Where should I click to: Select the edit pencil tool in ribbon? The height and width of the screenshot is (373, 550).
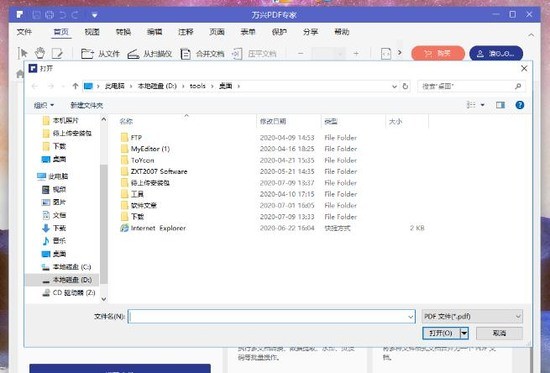(57, 53)
